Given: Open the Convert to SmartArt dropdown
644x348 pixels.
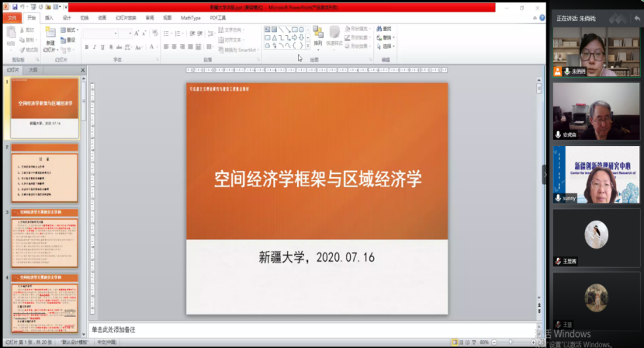Looking at the screenshot, I should click(x=239, y=50).
